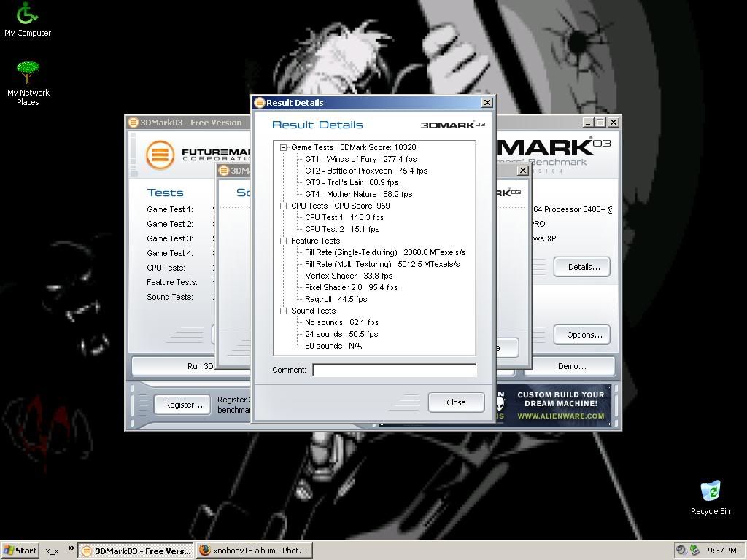The height and width of the screenshot is (560, 747).
Task: Click the Alienware advertisement banner
Action: pyautogui.click(x=553, y=405)
